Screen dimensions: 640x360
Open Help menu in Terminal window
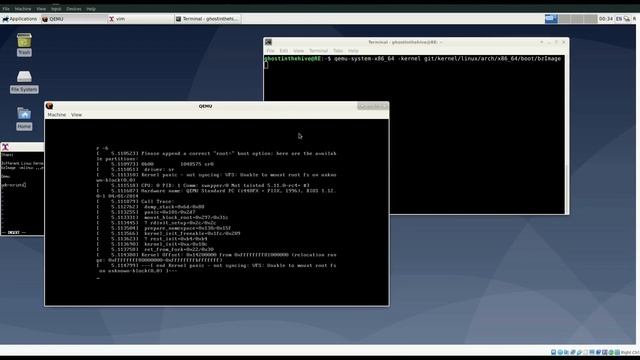click(x=353, y=51)
